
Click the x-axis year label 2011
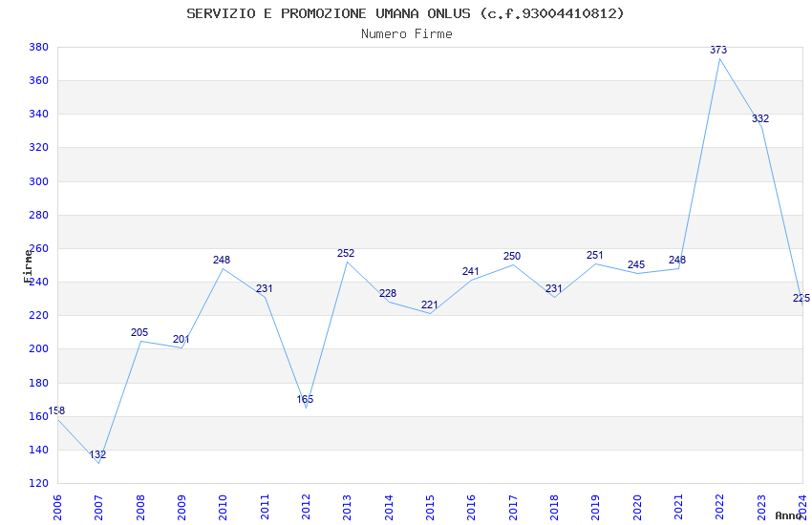265,508
